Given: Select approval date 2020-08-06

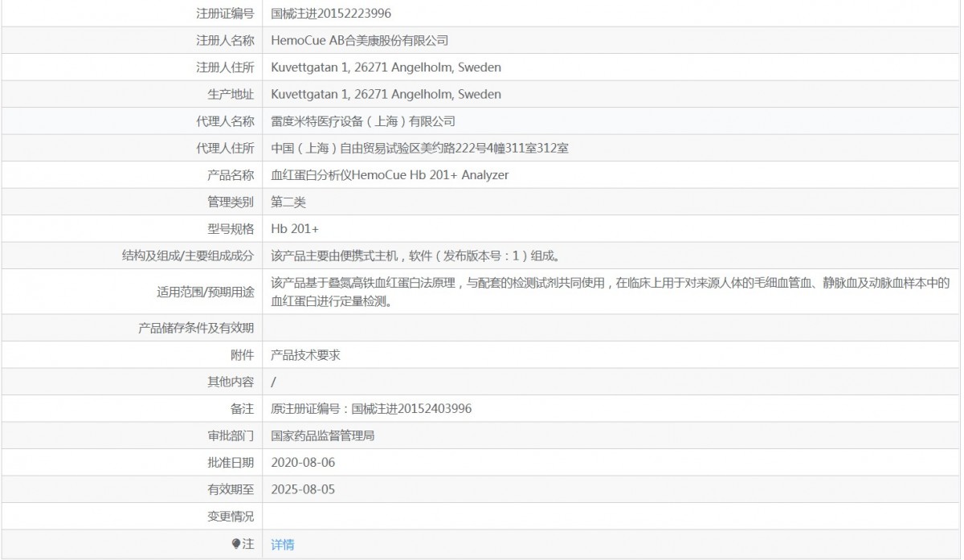Looking at the screenshot, I should pos(303,462).
